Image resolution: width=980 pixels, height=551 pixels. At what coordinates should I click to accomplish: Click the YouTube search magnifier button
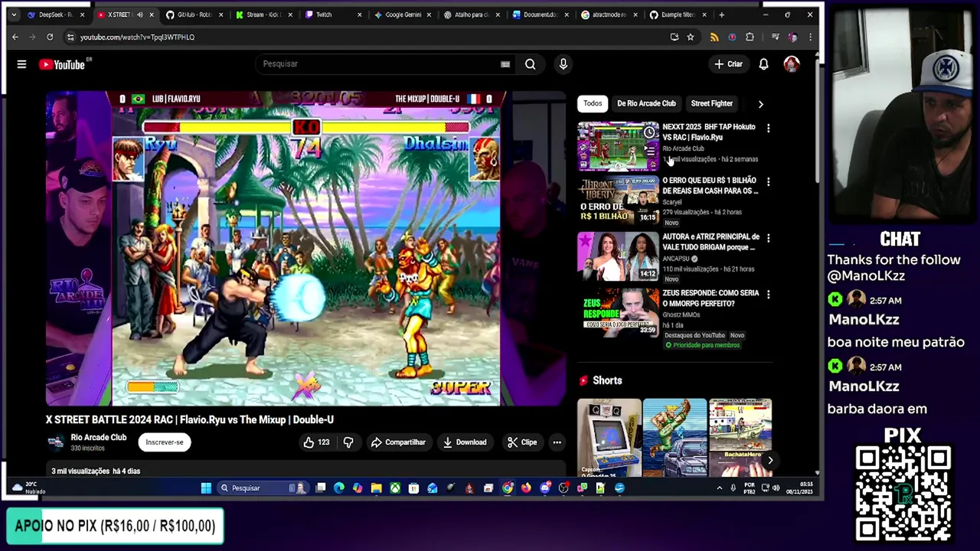coord(530,64)
